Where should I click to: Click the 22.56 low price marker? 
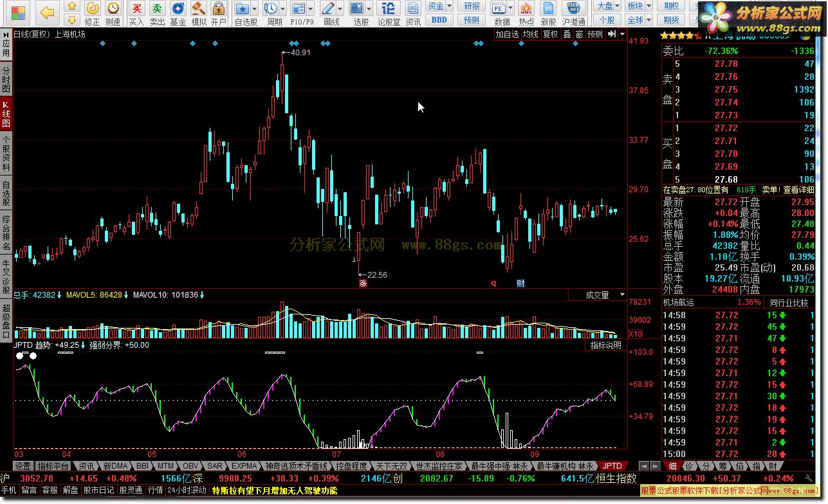coord(377,274)
